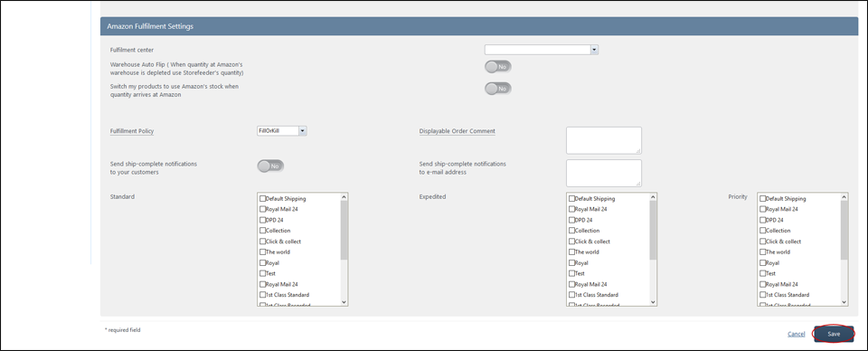Check Royal in the Priority list
868x351 pixels.
coord(763,263)
